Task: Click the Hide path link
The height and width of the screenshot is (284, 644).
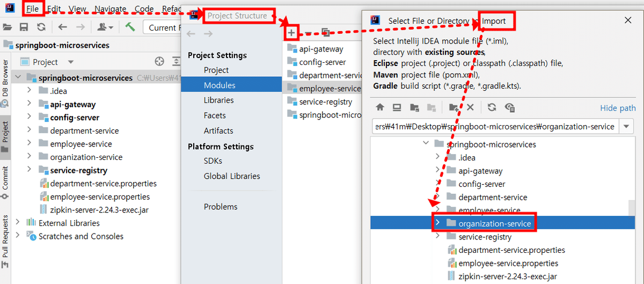Action: point(618,108)
